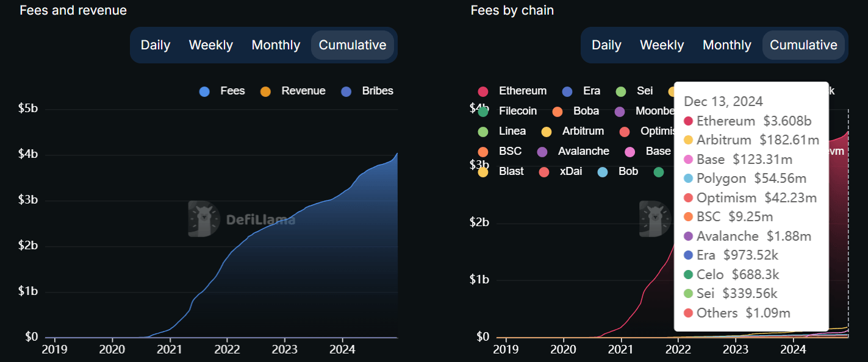Screen dimensions: 868x362
Task: Click the xDai legend icon
Action: 543,171
